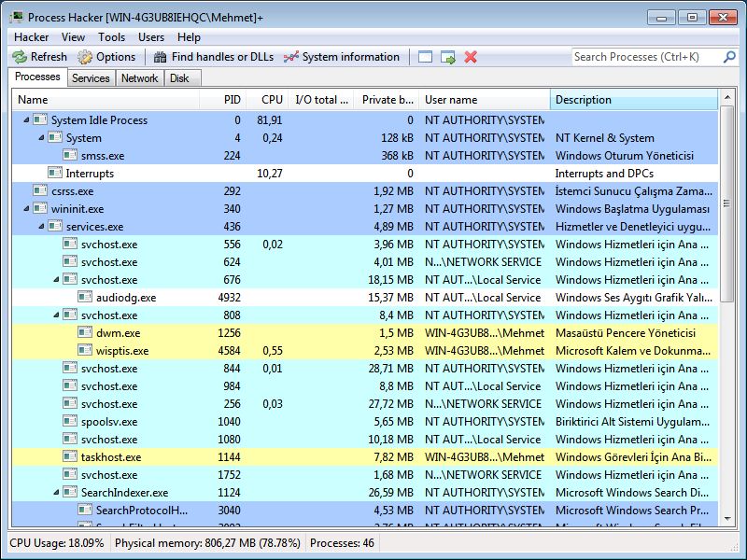Switch to the Network tab
747x560 pixels.
point(139,78)
